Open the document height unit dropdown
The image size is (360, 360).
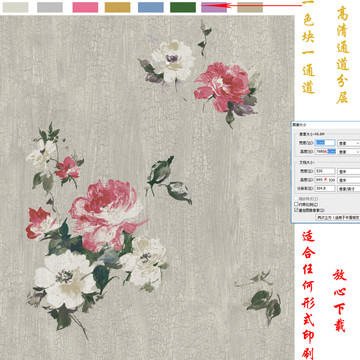pyautogui.click(x=349, y=180)
